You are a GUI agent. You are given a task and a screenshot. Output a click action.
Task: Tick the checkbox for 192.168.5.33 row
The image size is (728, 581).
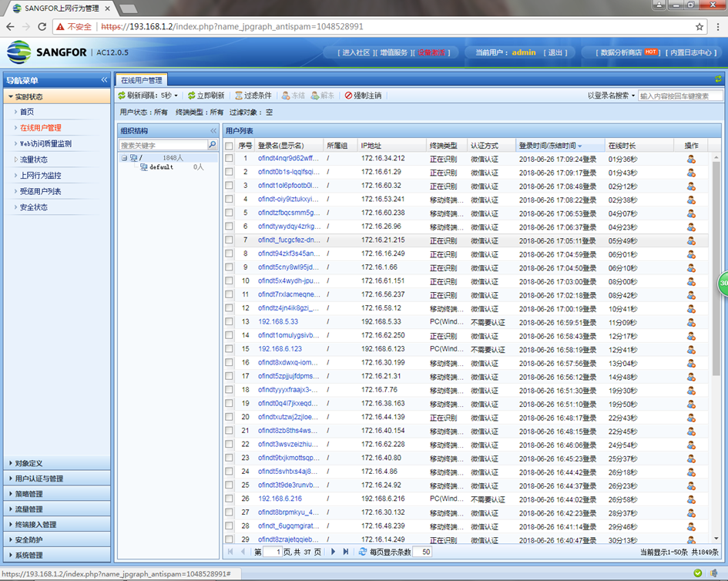(x=229, y=322)
